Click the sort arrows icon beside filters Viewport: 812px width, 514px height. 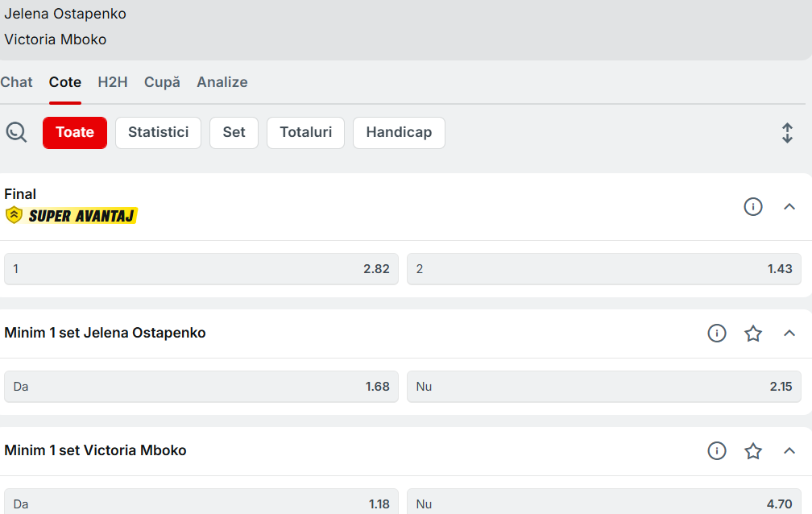787,133
